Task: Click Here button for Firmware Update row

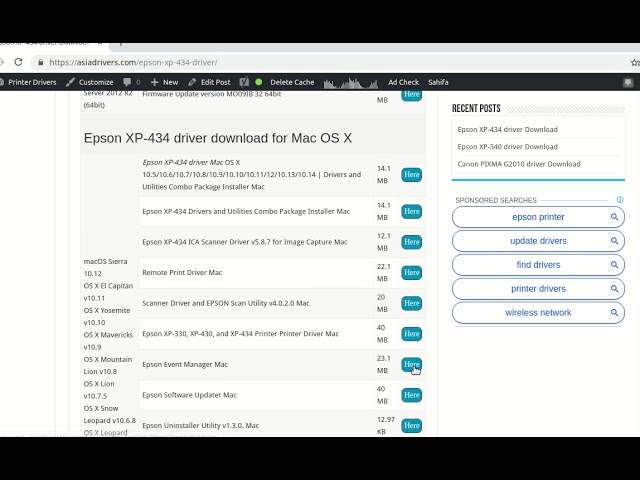Action: pos(411,95)
